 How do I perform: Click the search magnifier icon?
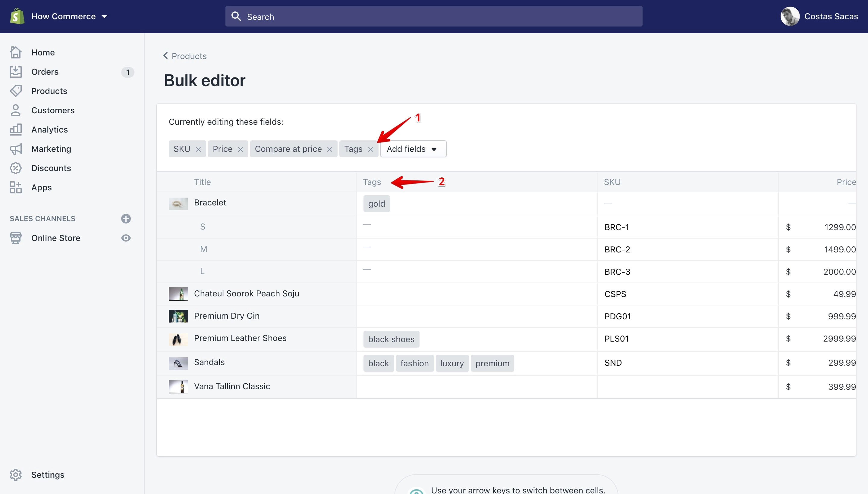[236, 16]
